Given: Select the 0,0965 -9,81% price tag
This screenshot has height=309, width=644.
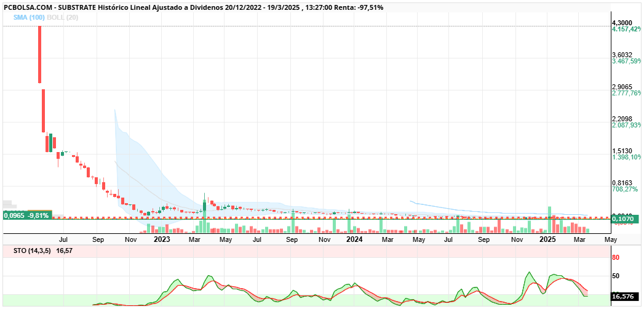Looking at the screenshot, I should pyautogui.click(x=27, y=215).
